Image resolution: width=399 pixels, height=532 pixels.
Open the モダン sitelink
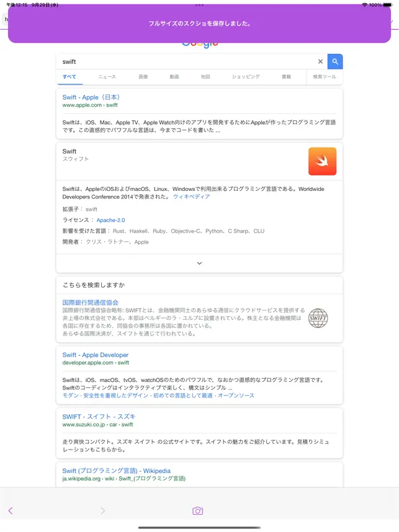point(70,396)
